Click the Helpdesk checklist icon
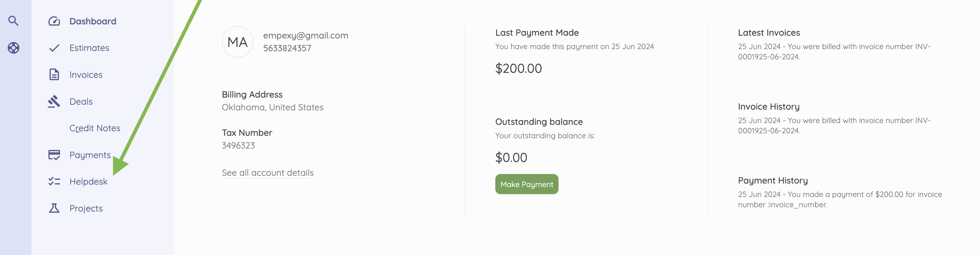Image resolution: width=980 pixels, height=255 pixels. 54,181
